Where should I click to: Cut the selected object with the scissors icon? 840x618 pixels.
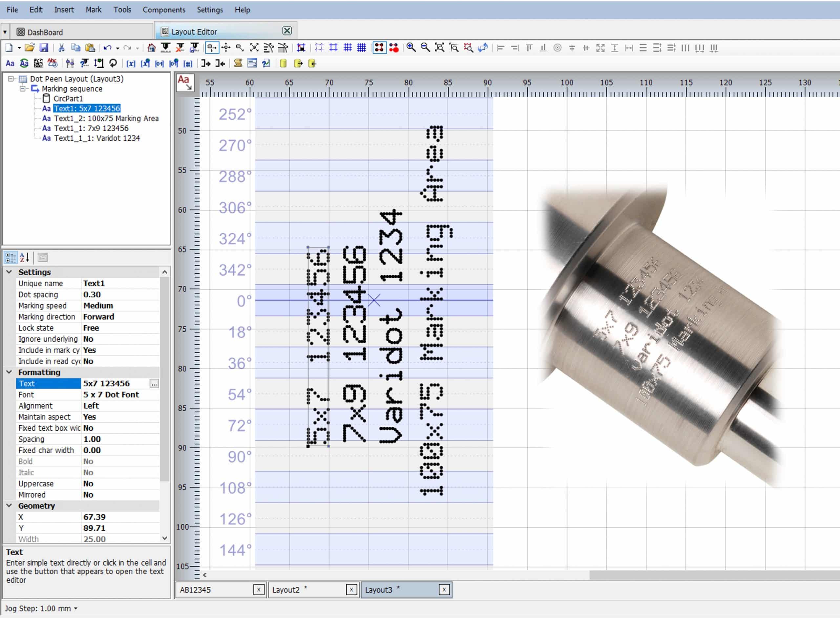coord(61,48)
